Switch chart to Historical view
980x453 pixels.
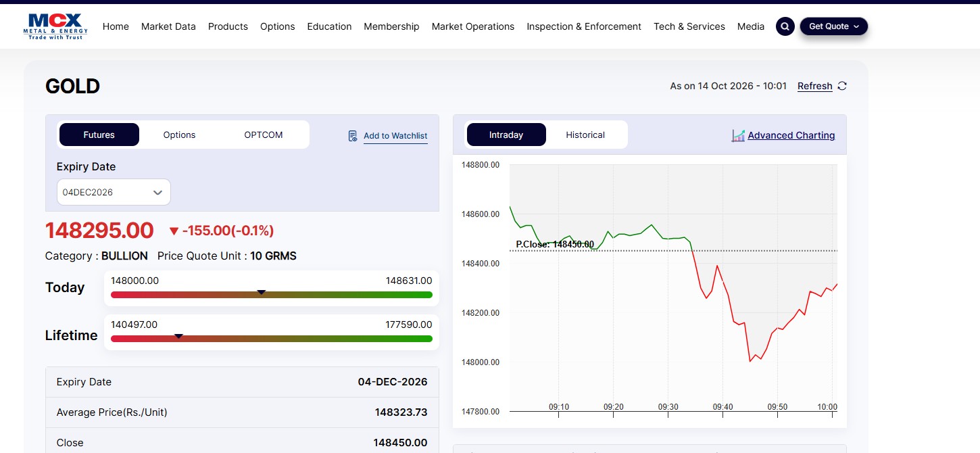coord(585,135)
